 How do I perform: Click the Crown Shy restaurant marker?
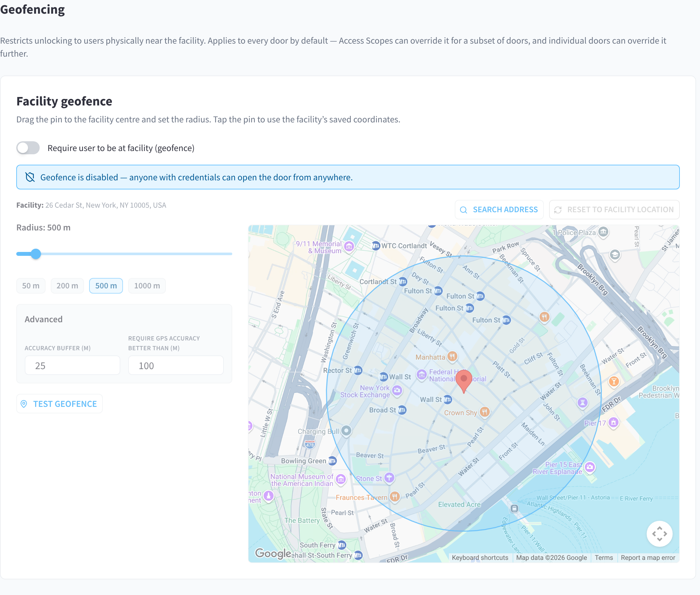[x=485, y=412]
